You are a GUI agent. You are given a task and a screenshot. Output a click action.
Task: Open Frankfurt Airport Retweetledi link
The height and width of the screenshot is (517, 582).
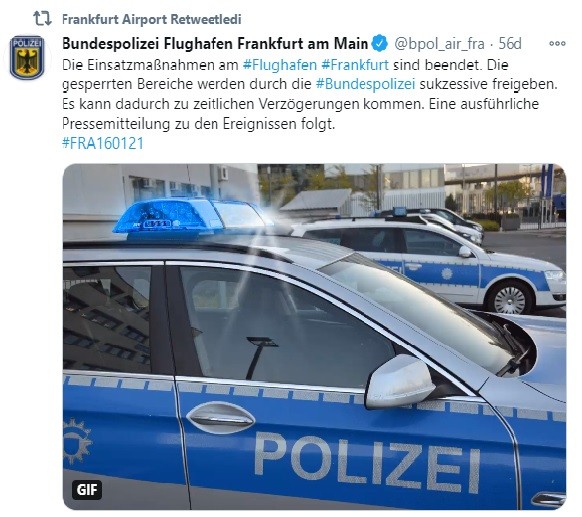(x=151, y=19)
